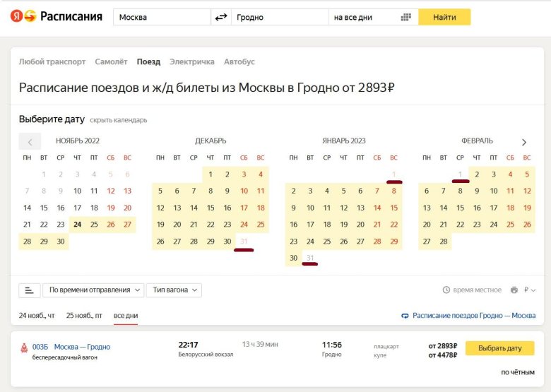Click the Москва departure input field
551x392 pixels.
tap(162, 17)
